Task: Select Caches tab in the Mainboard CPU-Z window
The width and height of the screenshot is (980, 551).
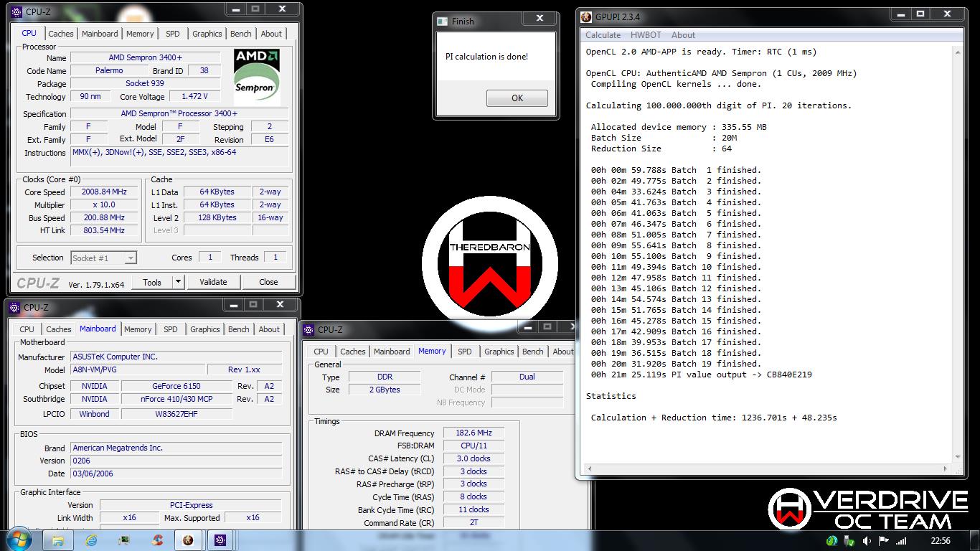Action: tap(59, 329)
